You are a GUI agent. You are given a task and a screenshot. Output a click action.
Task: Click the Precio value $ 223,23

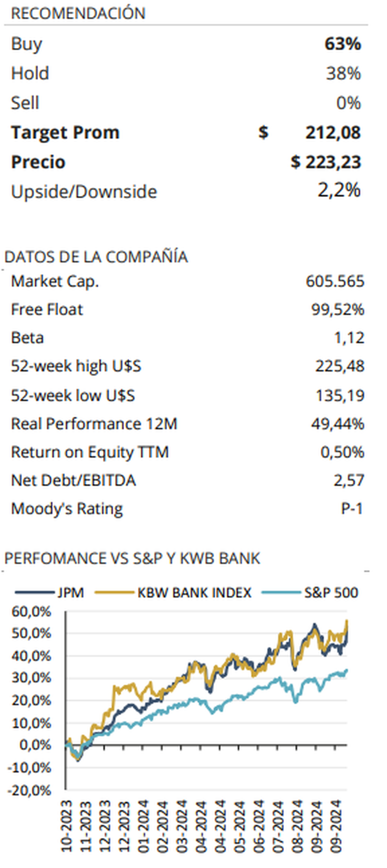click(x=326, y=162)
